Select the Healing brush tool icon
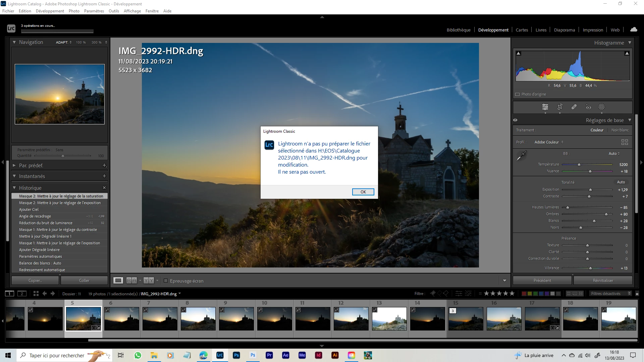The height and width of the screenshot is (362, 644). point(574,107)
